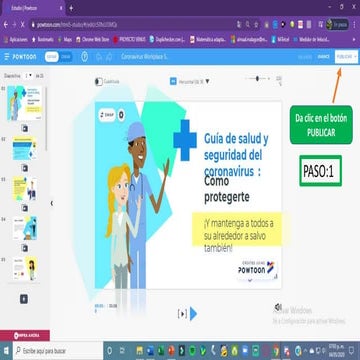Select slide 02 thumbnail
This screenshot has width=360, height=360.
(25, 148)
